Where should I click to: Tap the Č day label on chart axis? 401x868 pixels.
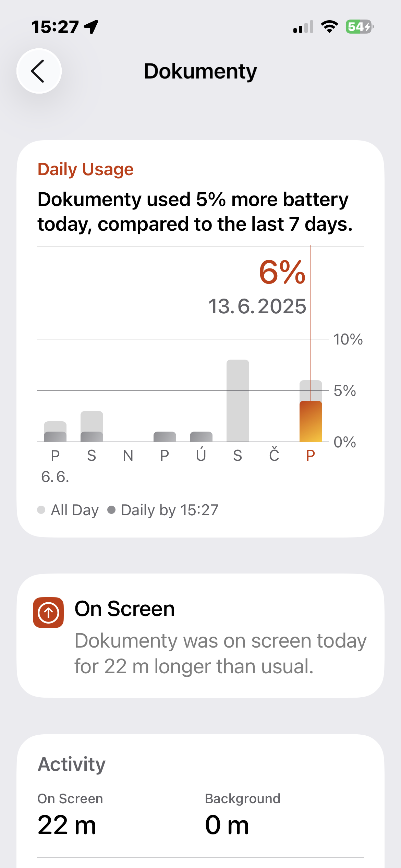(x=274, y=456)
